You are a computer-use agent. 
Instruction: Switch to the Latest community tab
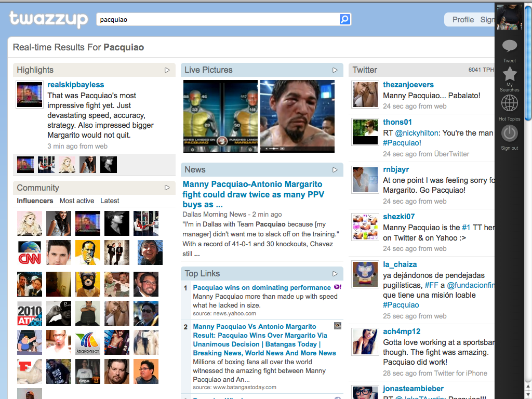click(110, 201)
